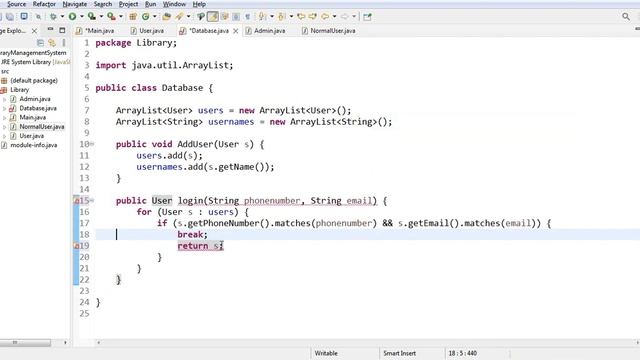The width and height of the screenshot is (640, 360).
Task: Open the Source menu
Action: tap(16, 4)
